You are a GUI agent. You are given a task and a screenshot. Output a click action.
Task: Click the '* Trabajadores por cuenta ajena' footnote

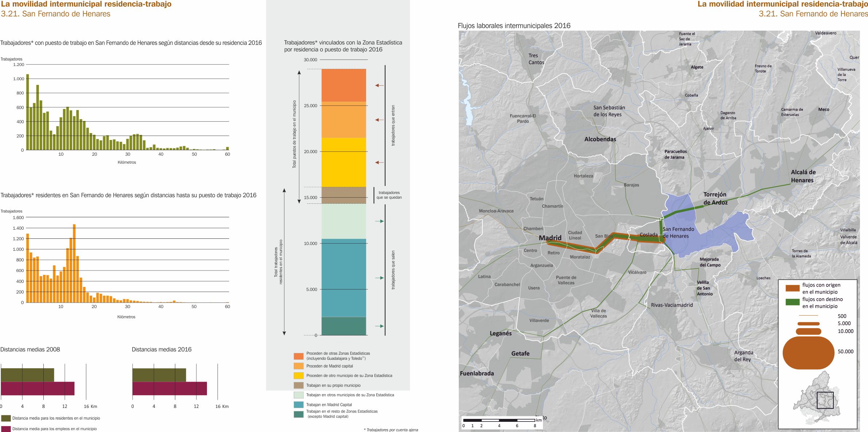(x=391, y=430)
